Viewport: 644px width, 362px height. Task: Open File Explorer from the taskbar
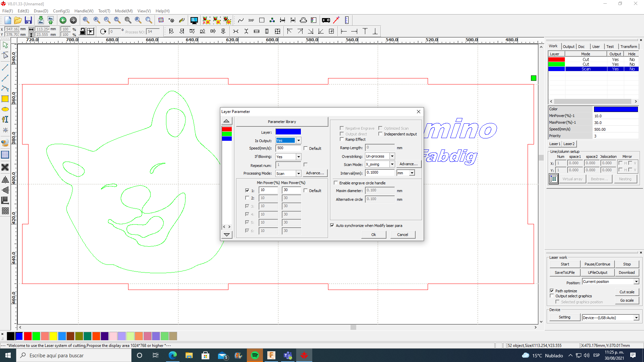pos(189,355)
